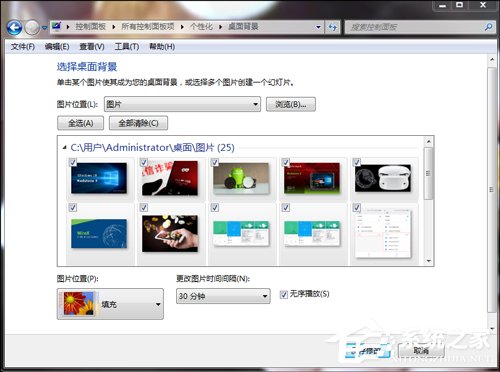Click down arrow of wallpaper list scrollbar

429,261
